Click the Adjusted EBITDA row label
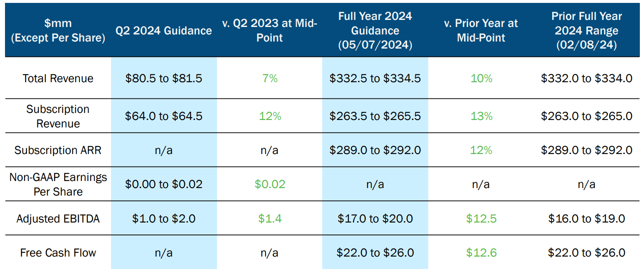644x274 pixels. point(58,219)
